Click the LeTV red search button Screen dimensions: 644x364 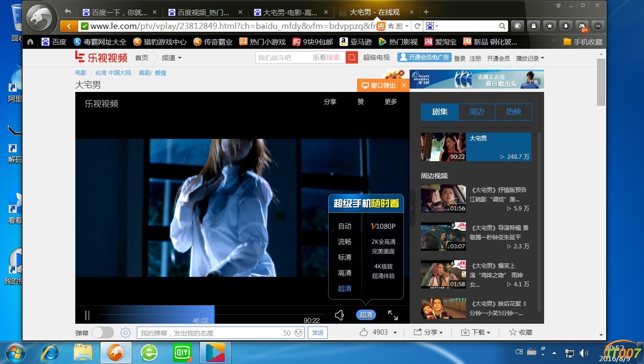pos(352,57)
